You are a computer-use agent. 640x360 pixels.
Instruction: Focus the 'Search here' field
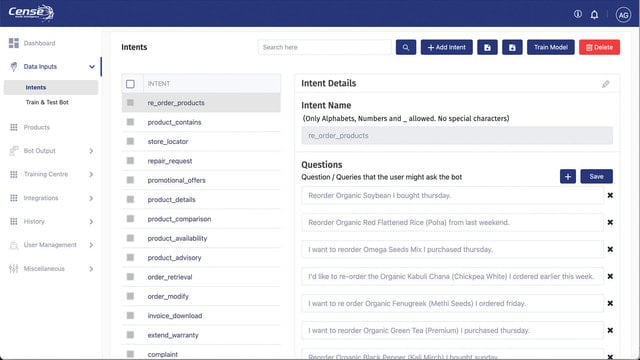pos(324,47)
